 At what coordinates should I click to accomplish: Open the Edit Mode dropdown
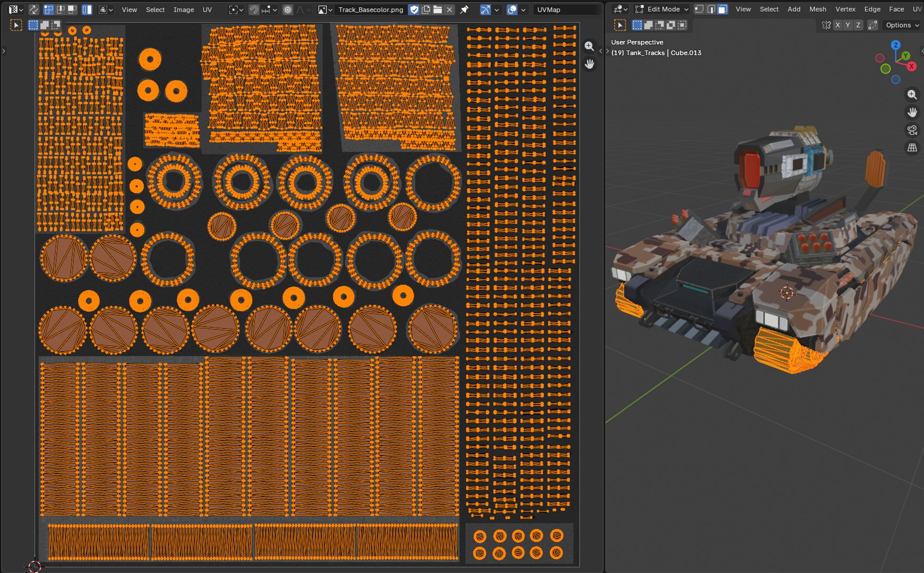(x=661, y=9)
